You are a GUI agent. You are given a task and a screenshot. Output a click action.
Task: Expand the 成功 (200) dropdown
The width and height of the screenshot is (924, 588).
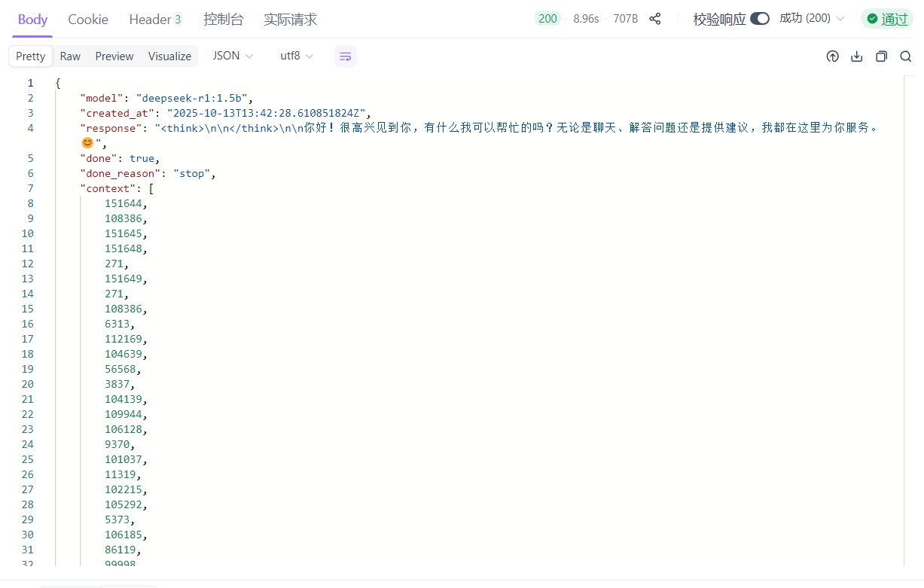pyautogui.click(x=812, y=18)
